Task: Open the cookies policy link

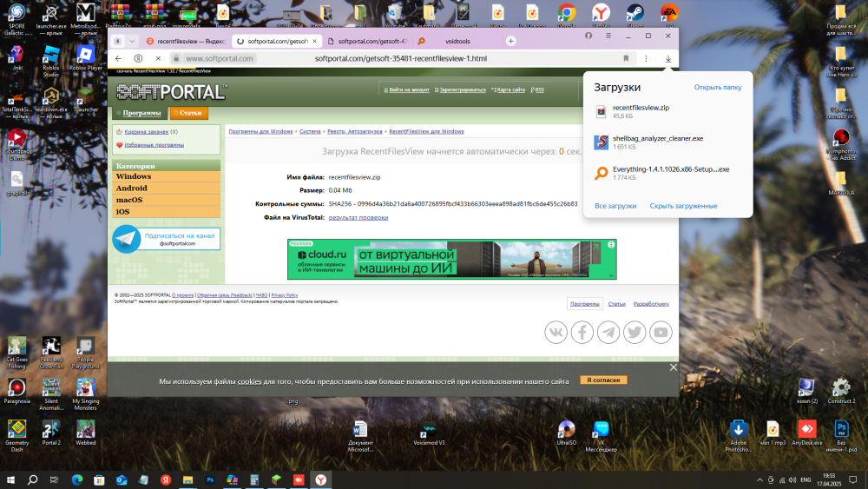Action: point(249,381)
